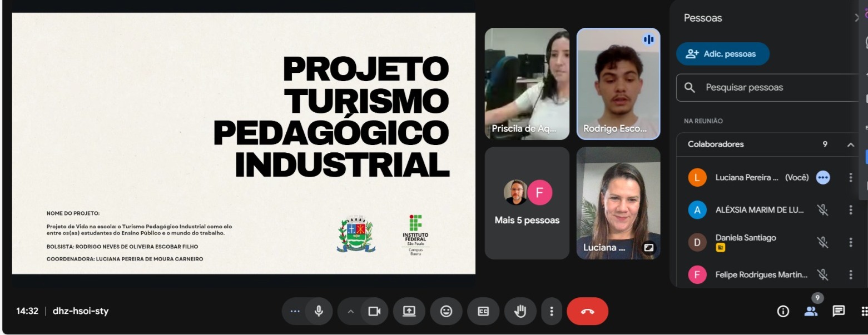Select Rodrigo Escobar's video tile

click(x=618, y=83)
